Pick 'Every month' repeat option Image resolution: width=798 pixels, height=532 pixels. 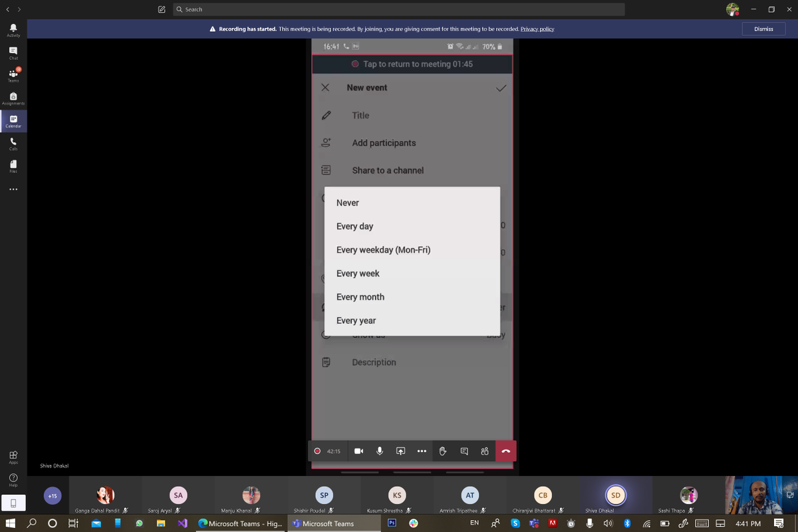pyautogui.click(x=412, y=297)
